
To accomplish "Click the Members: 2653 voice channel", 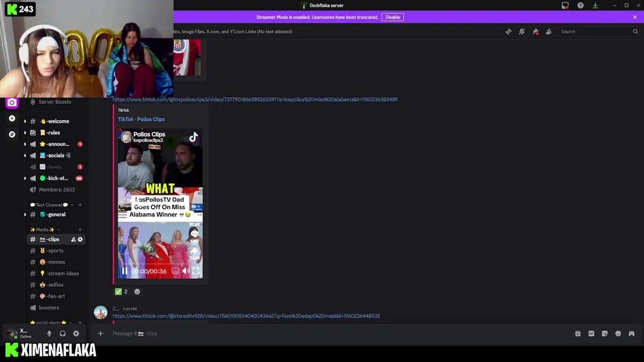I will tap(55, 190).
